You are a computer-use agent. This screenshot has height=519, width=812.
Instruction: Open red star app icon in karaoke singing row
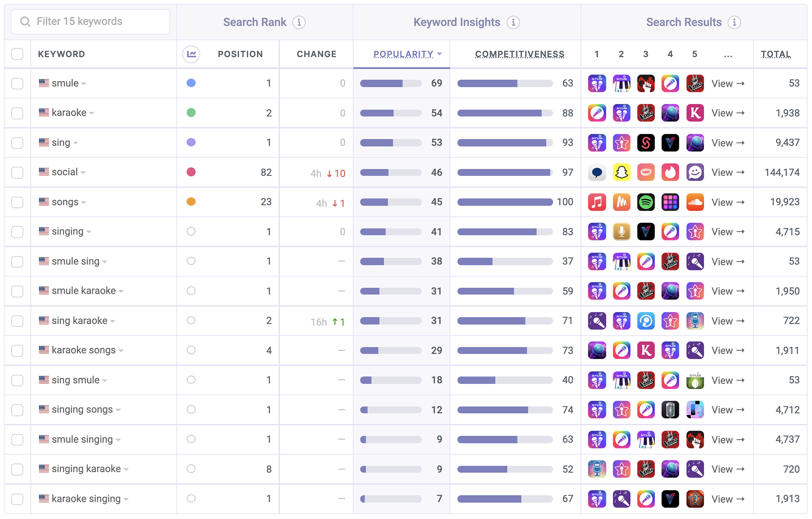(695, 499)
